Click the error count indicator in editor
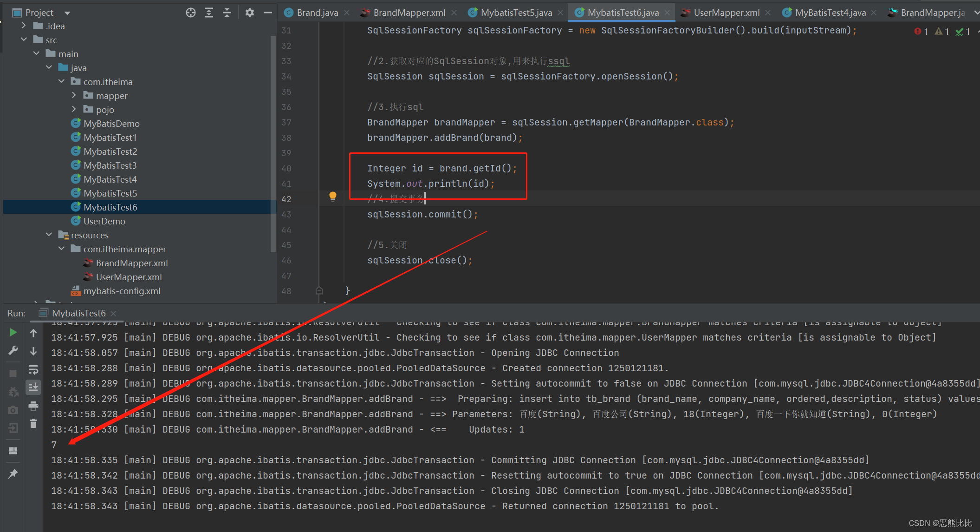This screenshot has width=980, height=532. pos(921,31)
